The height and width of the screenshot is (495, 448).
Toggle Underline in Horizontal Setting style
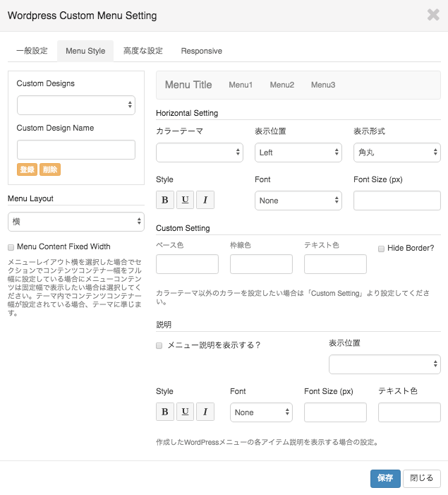[x=185, y=200]
